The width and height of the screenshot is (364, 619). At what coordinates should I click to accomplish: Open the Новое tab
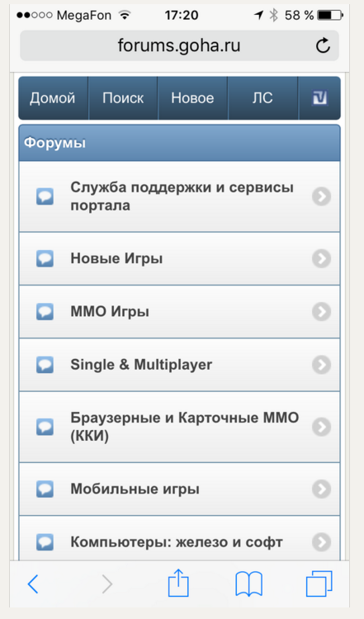[x=192, y=98]
